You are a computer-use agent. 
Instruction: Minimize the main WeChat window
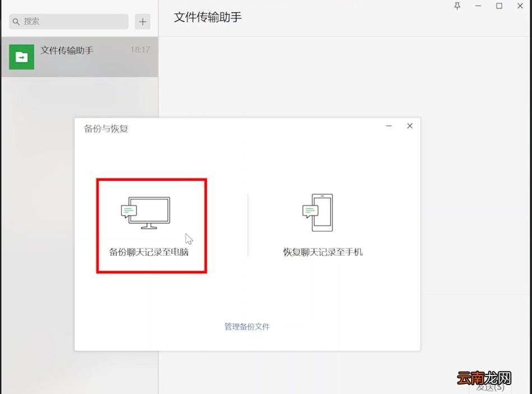point(478,6)
